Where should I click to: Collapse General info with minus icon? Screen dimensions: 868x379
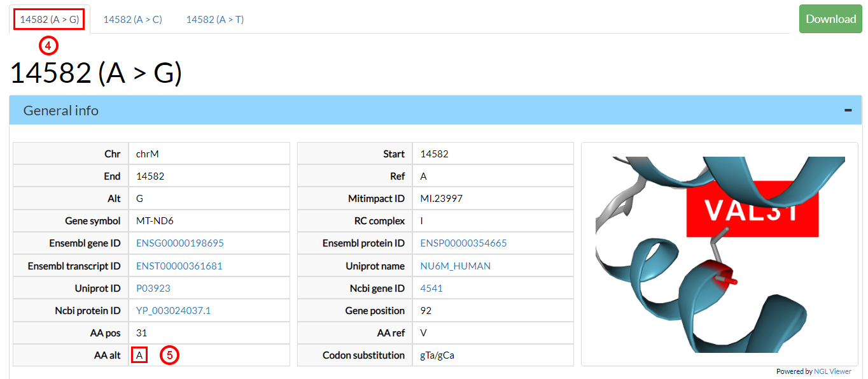tap(848, 110)
